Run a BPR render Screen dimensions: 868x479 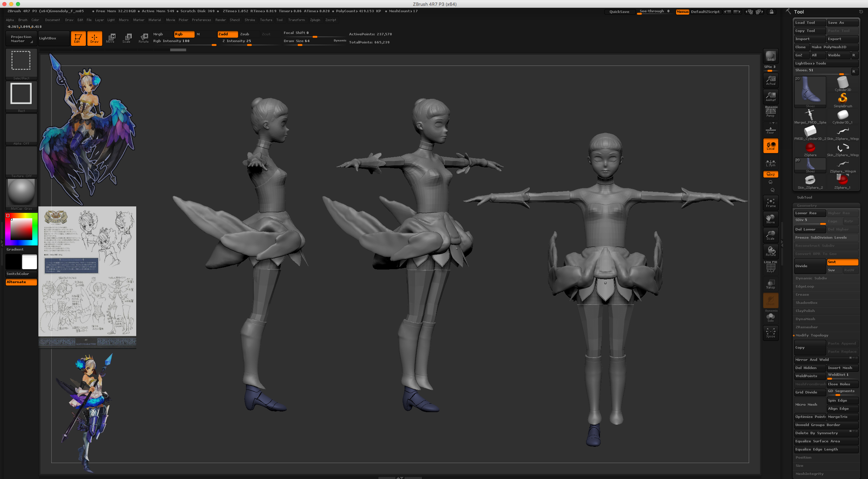pos(770,56)
